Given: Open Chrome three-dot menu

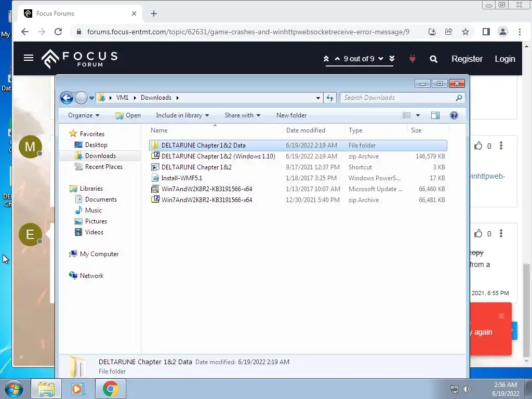Looking at the screenshot, I should [520, 32].
